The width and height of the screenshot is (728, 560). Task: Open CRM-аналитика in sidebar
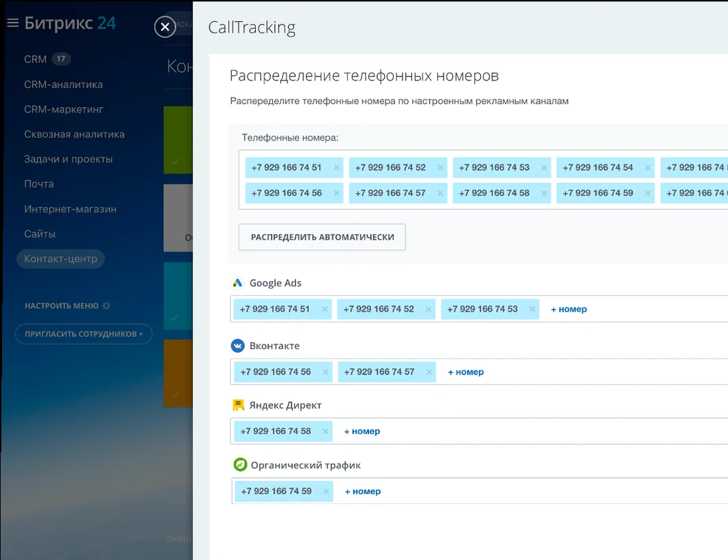(63, 85)
